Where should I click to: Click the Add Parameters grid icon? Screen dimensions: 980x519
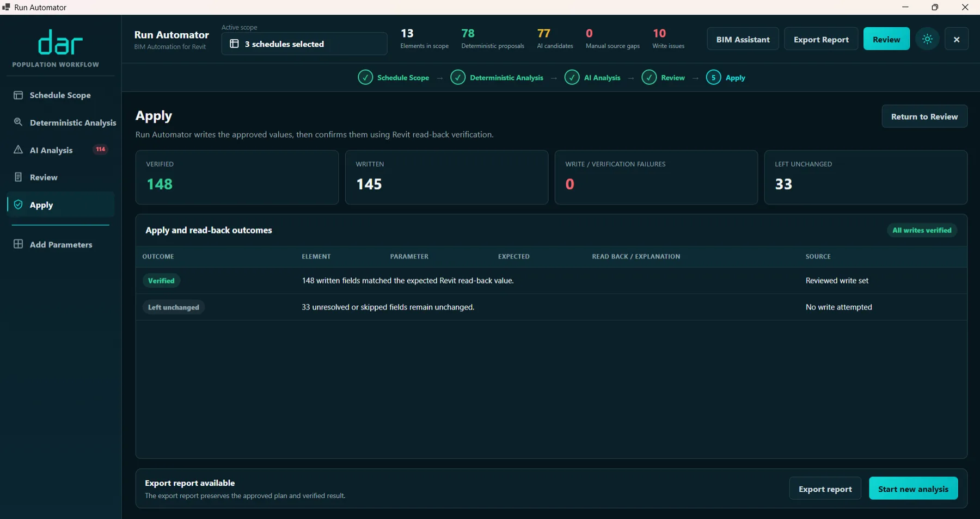point(18,244)
